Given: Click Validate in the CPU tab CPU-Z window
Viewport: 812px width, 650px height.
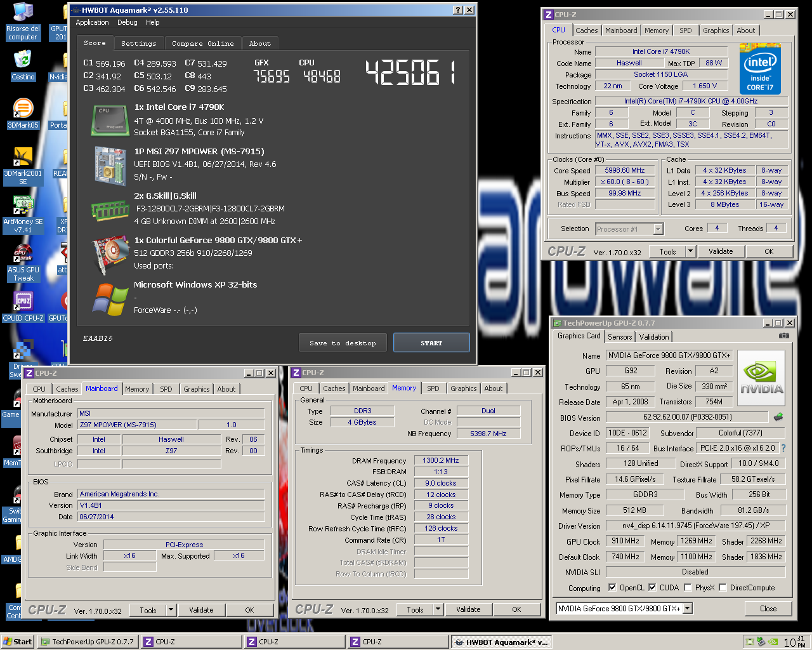Looking at the screenshot, I should click(721, 251).
